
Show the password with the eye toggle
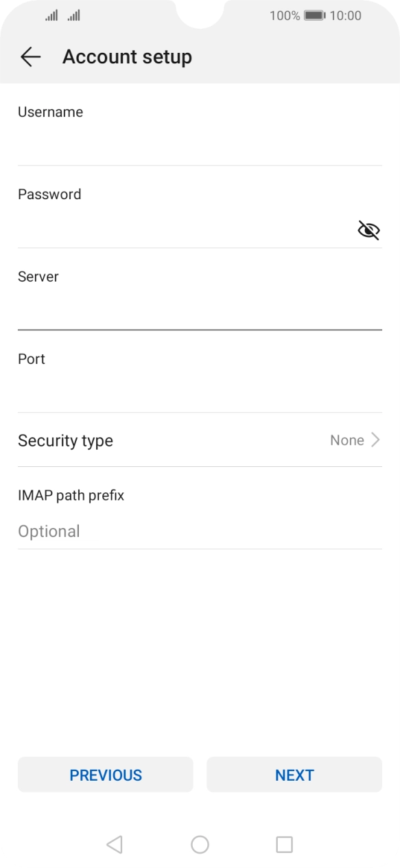(368, 230)
